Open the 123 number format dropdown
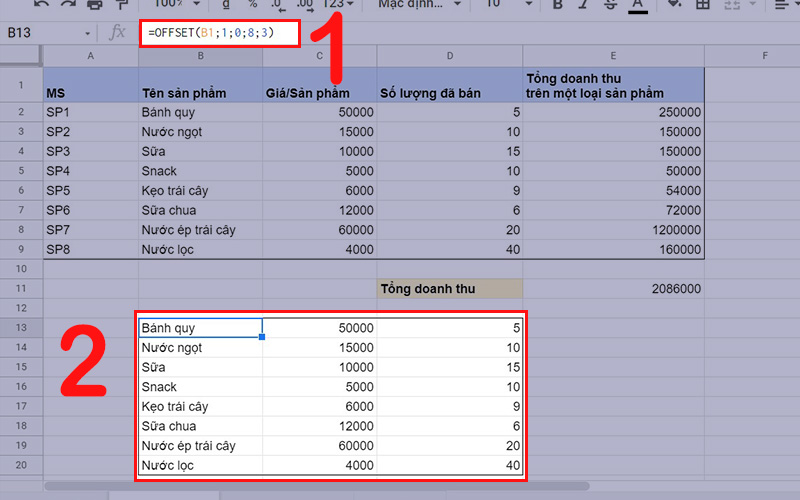Image resolution: width=800 pixels, height=500 pixels. click(338, 4)
